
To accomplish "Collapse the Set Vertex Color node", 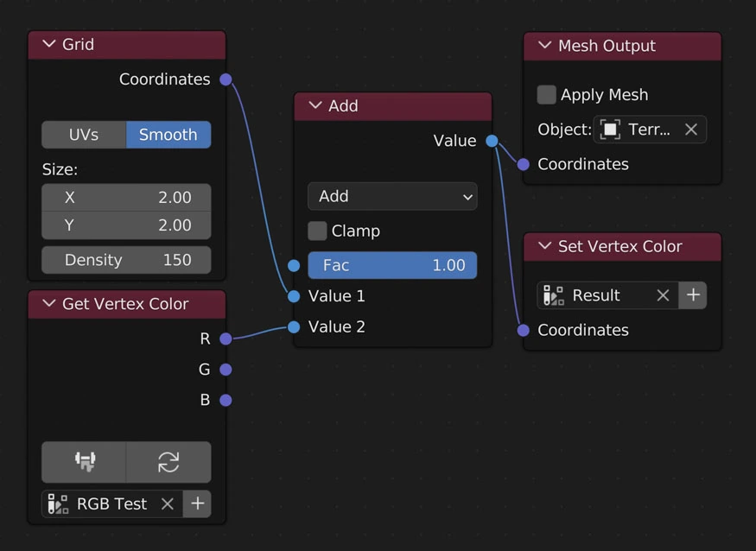I will click(x=544, y=247).
